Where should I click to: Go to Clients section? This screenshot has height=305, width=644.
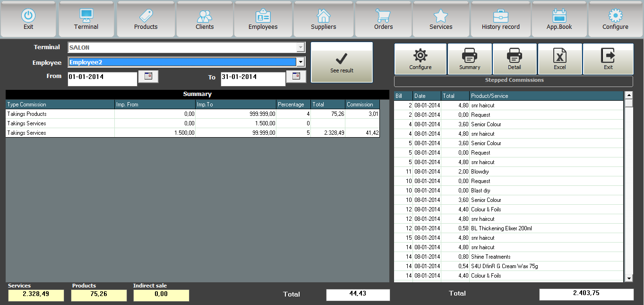(x=205, y=19)
